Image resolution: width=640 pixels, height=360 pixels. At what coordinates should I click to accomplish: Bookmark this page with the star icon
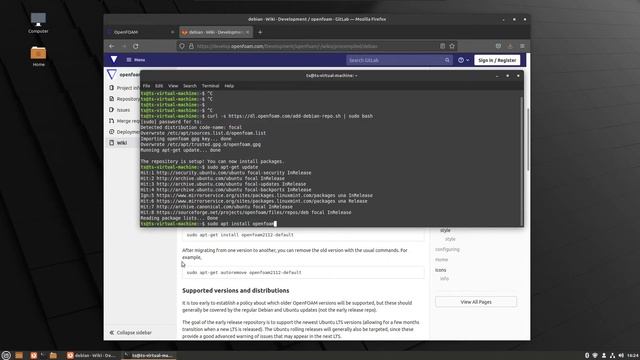pos(452,46)
